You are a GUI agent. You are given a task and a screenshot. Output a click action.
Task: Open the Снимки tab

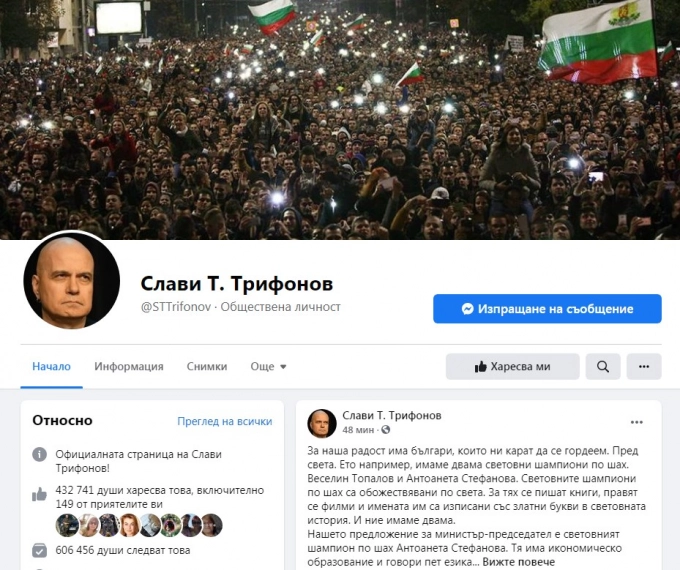pyautogui.click(x=207, y=367)
